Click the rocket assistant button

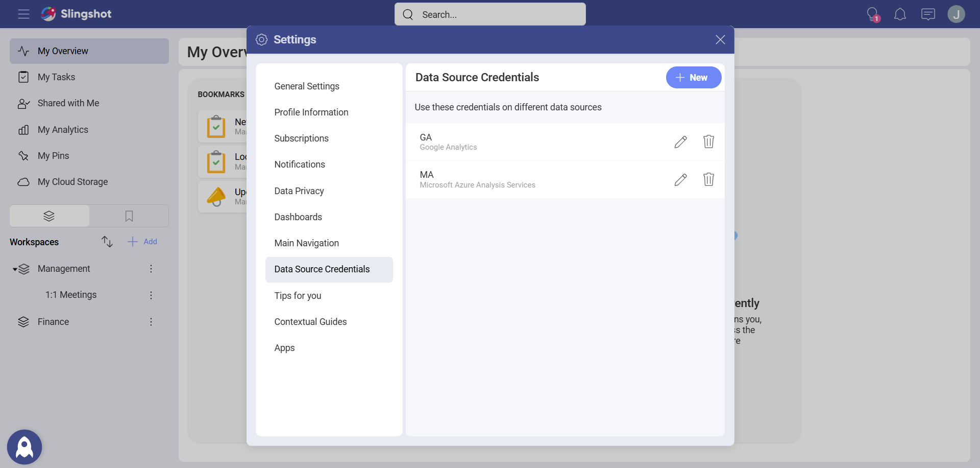click(24, 447)
